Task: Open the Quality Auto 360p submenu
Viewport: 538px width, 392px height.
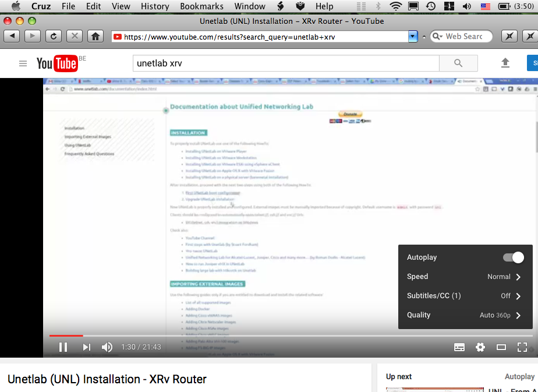Action: (465, 315)
